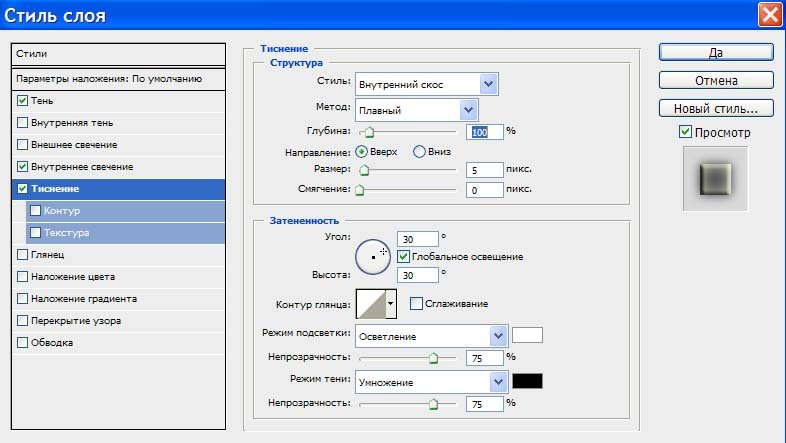Select the Вниз direction radio button
This screenshot has width=786, height=443.
(420, 152)
